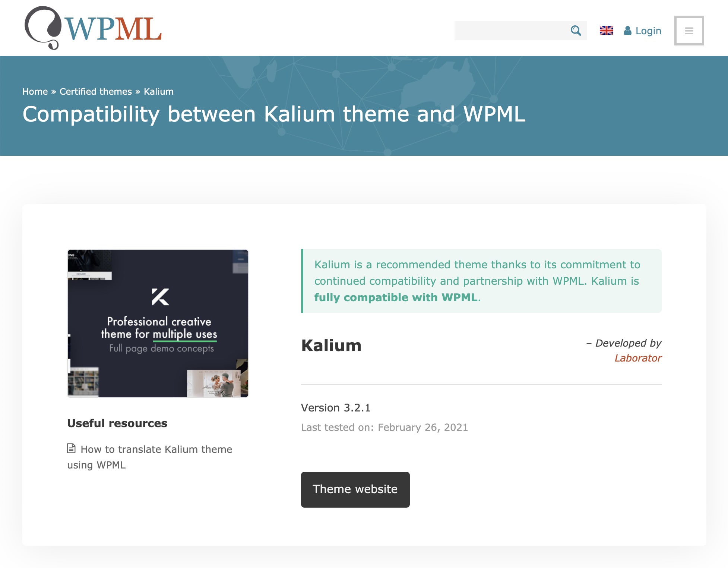
Task: Click the UK flag language icon
Action: coord(606,30)
